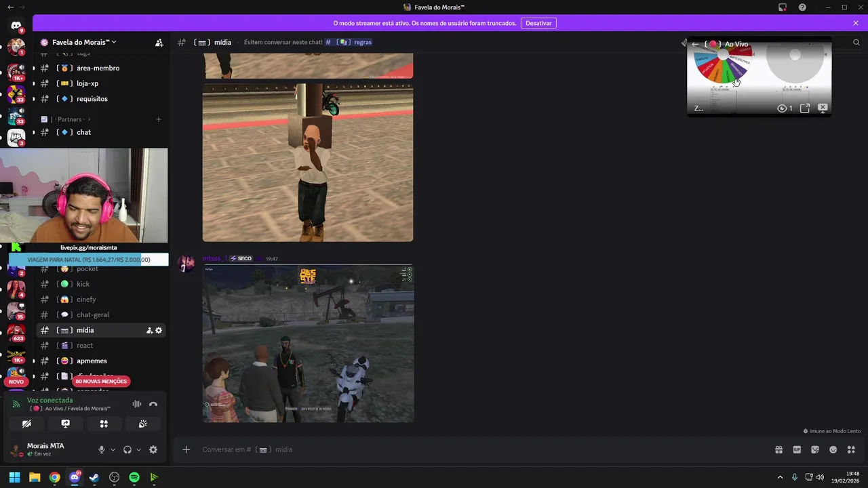Image resolution: width=868 pixels, height=488 pixels.
Task: Open Spotify from the taskbar
Action: tap(134, 477)
